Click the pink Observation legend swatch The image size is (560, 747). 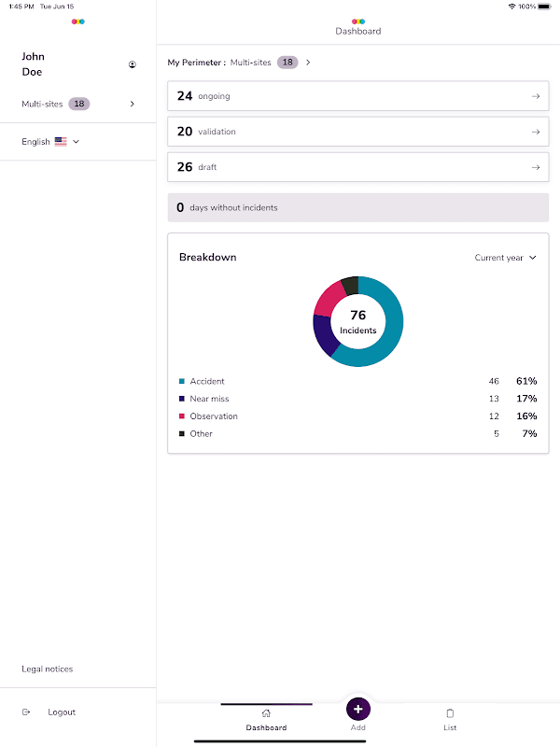point(182,416)
